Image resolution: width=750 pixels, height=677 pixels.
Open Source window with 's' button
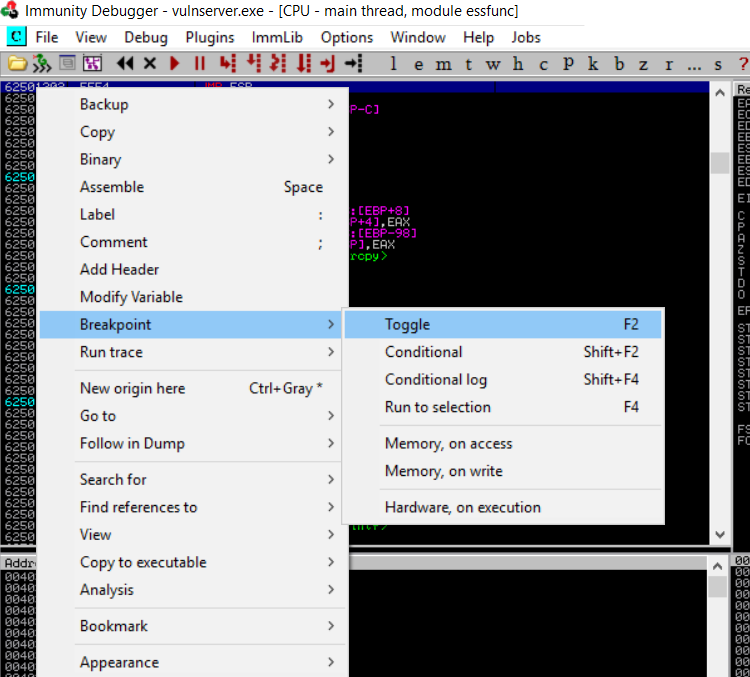(x=718, y=64)
